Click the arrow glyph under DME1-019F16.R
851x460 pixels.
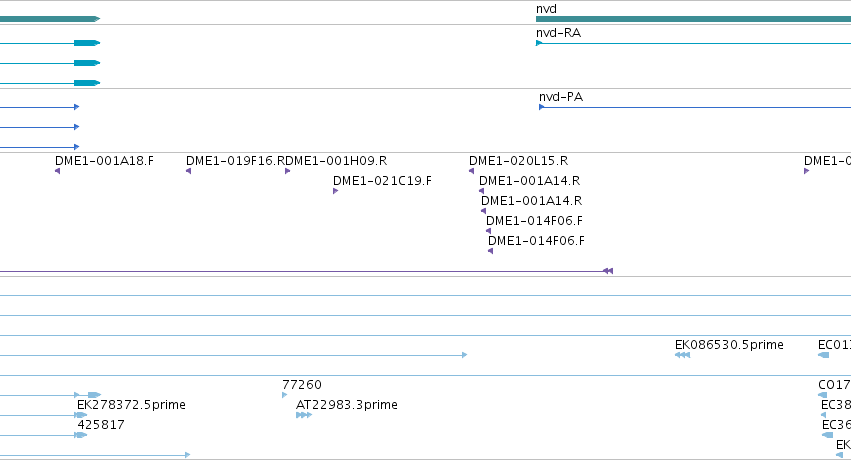tap(188, 171)
